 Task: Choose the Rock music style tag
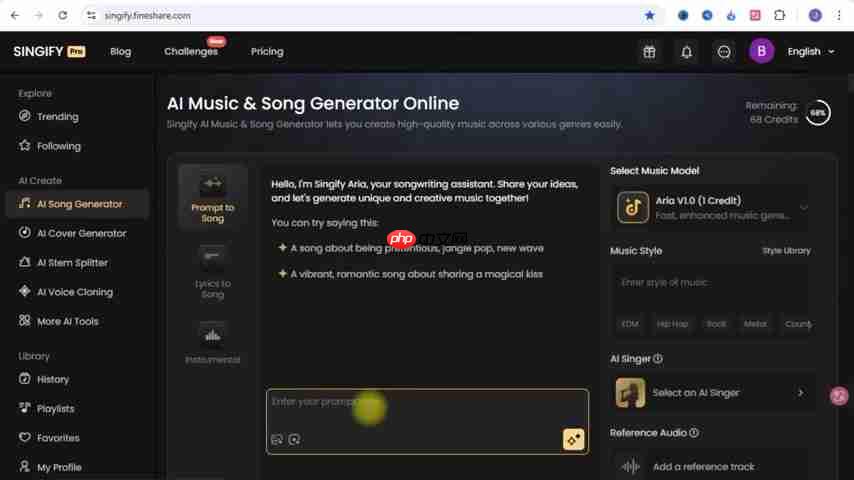click(x=716, y=324)
